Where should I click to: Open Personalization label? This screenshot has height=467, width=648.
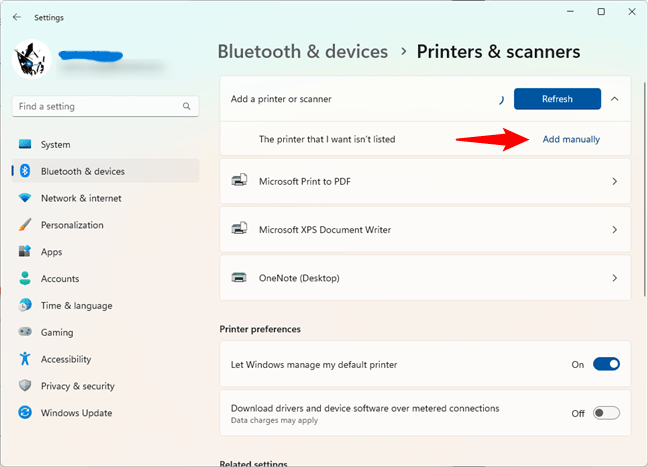72,225
